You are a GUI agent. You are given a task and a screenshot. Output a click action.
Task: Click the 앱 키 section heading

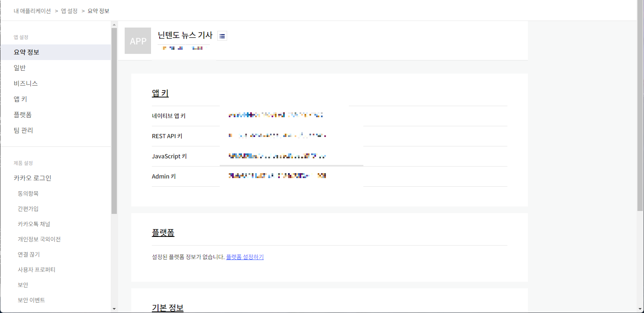[x=160, y=93]
